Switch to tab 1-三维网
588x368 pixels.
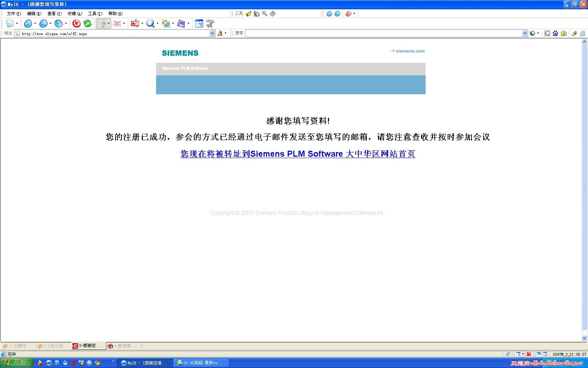[x=18, y=346]
